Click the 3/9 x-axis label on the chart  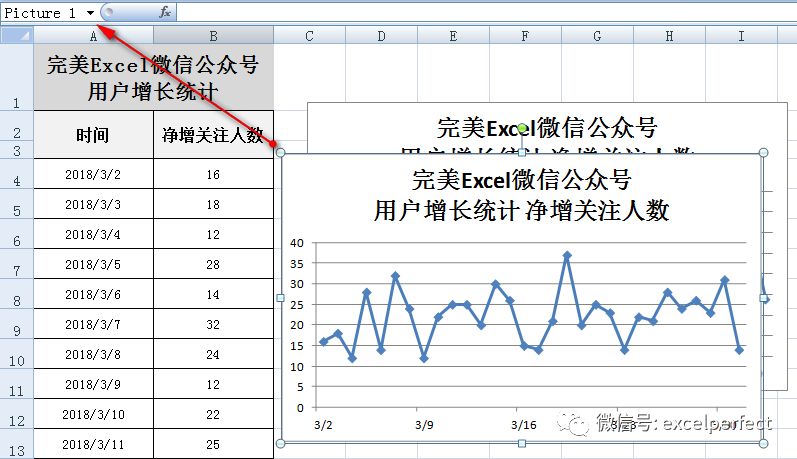click(x=424, y=424)
